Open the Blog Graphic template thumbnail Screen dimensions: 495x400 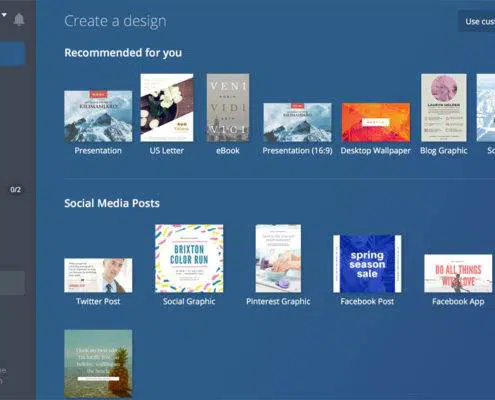pyautogui.click(x=444, y=108)
